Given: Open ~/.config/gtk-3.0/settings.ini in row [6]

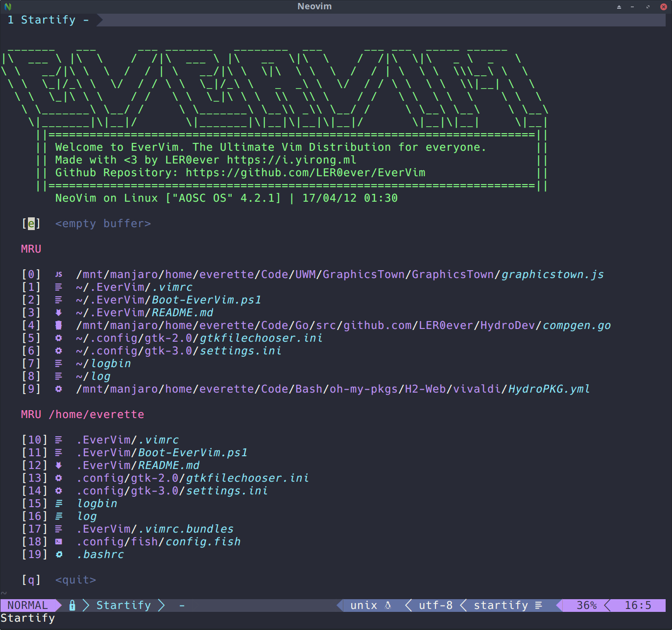Looking at the screenshot, I should (x=179, y=351).
